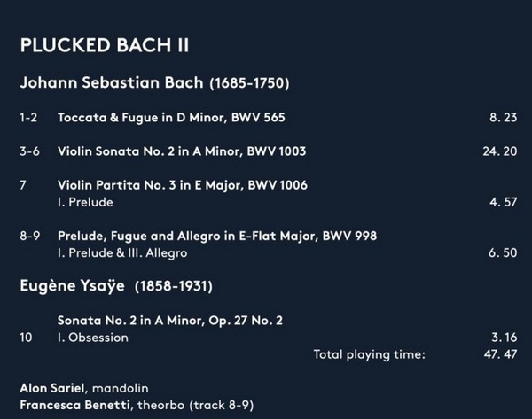Select Sonata No. 2 Op. 27 No. 2

(170, 321)
